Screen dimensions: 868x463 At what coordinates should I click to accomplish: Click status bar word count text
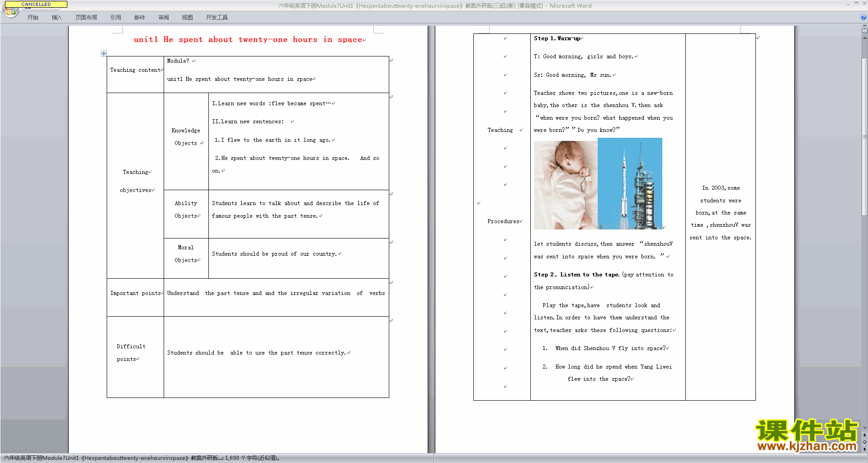pyautogui.click(x=252, y=458)
